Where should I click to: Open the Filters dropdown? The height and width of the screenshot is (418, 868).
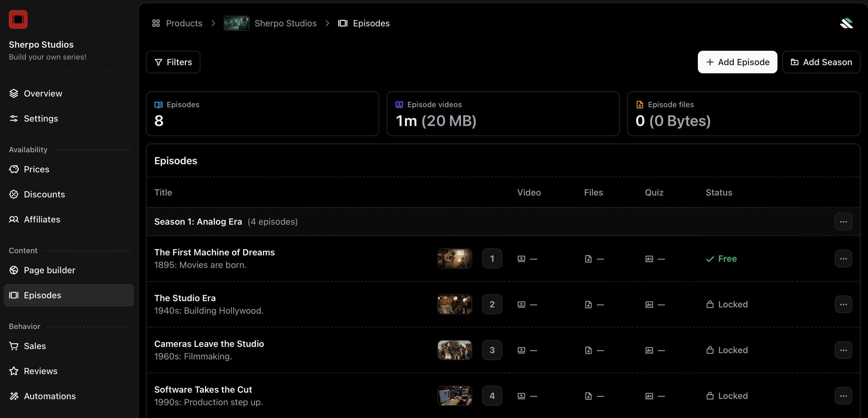(173, 62)
